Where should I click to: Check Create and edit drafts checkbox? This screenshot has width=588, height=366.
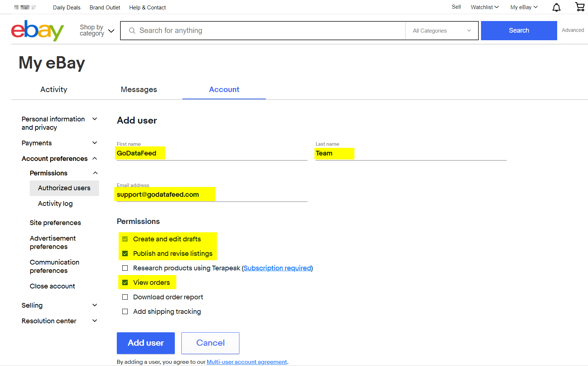tap(125, 239)
